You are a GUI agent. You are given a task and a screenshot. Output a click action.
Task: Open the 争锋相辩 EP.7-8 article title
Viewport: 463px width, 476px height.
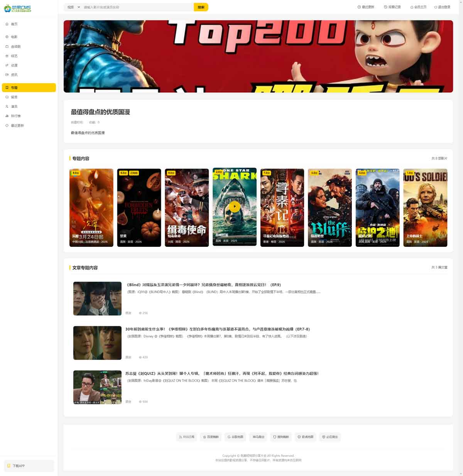pyautogui.click(x=218, y=329)
